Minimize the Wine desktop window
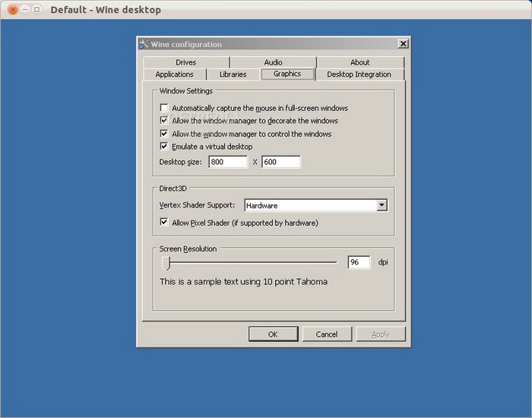 pyautogui.click(x=24, y=10)
